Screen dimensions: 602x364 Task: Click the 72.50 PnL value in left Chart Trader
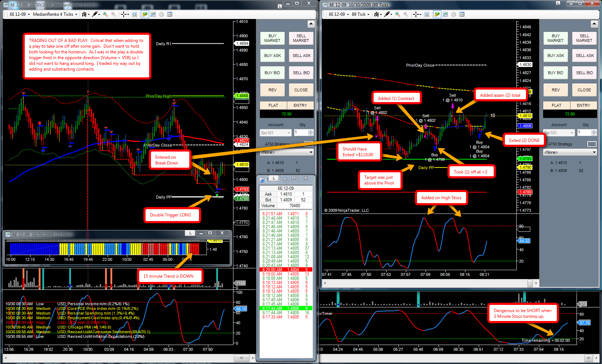287,114
